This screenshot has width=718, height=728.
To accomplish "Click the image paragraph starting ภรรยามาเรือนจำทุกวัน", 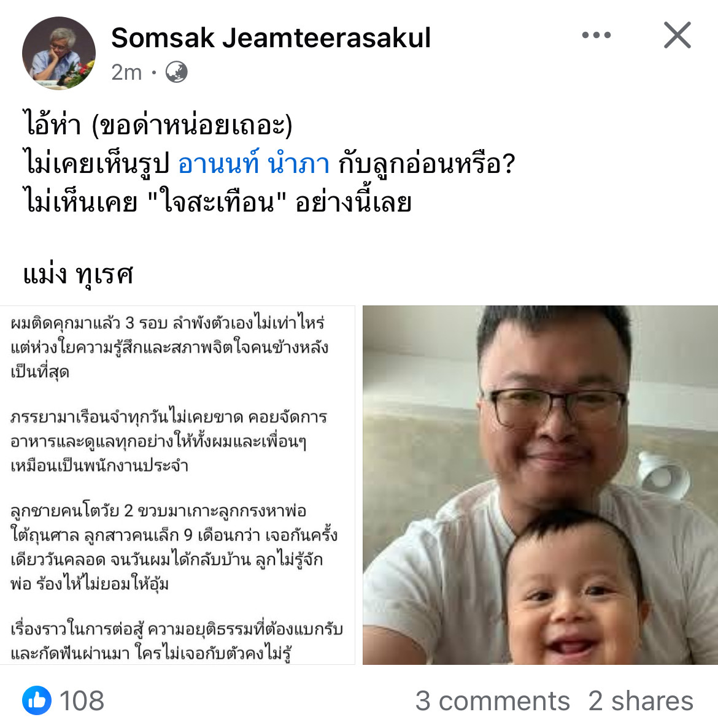I will coord(169,441).
